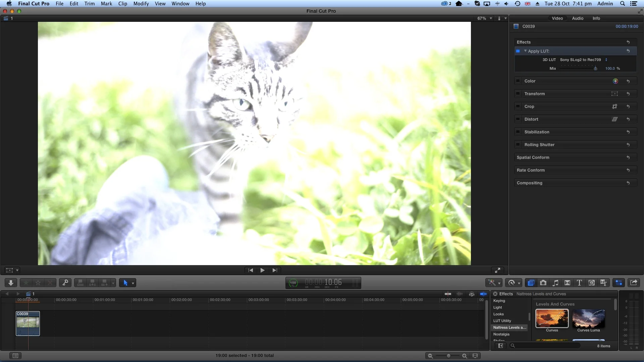This screenshot has width=644, height=362.
Task: Open the Music and Sound browser icon
Action: (555, 283)
